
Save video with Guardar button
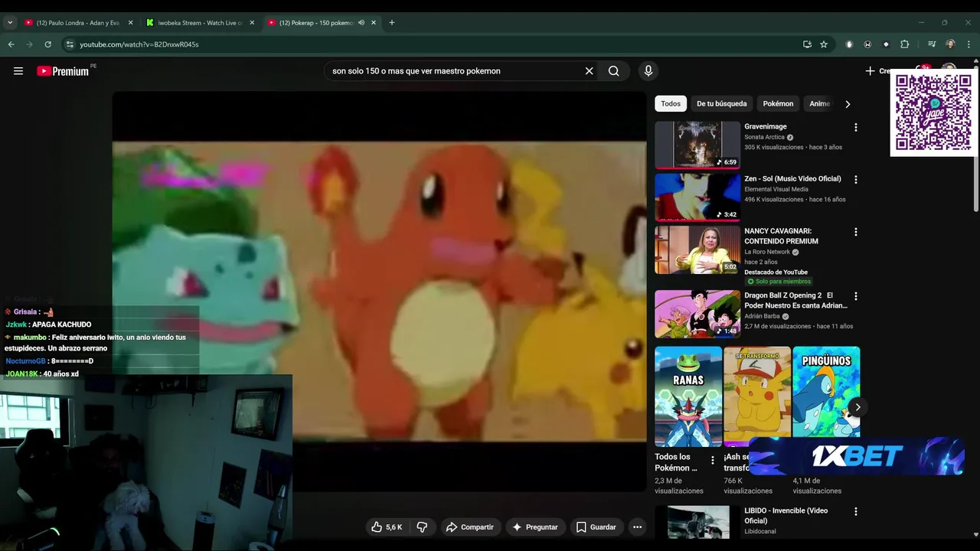tap(596, 527)
